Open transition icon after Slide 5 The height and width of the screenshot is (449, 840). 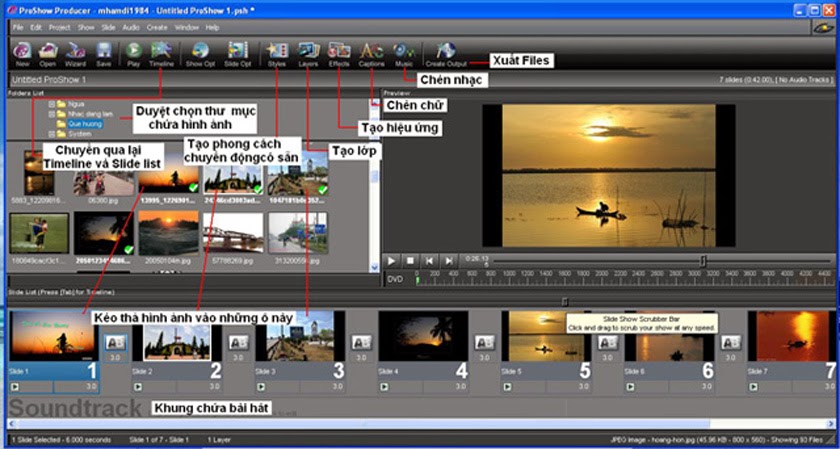coord(608,342)
